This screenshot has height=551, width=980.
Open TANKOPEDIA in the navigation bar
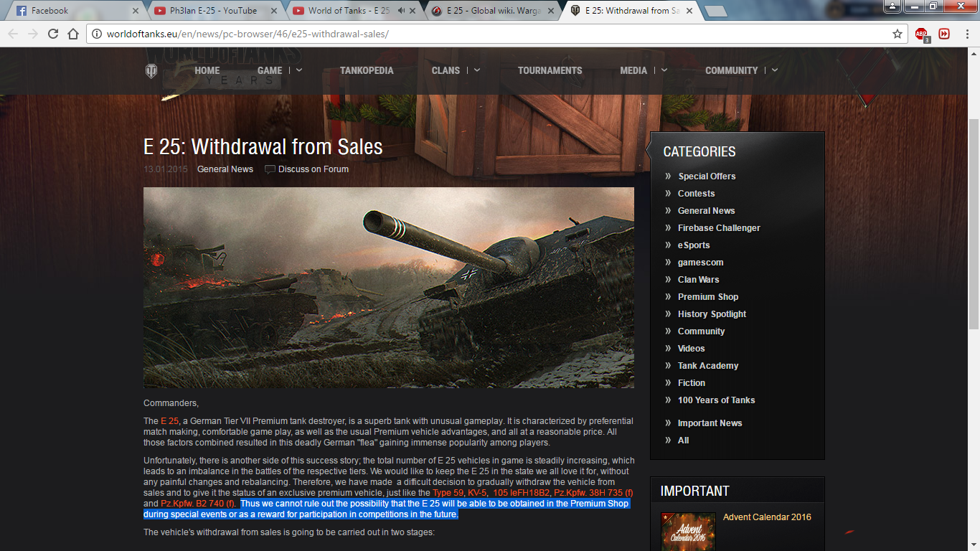coord(367,70)
